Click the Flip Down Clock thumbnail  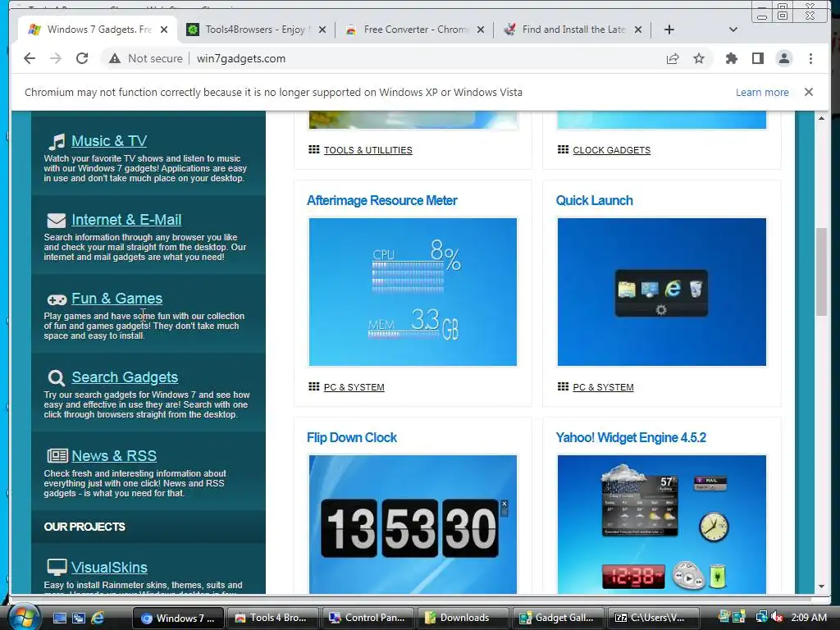[x=413, y=524]
